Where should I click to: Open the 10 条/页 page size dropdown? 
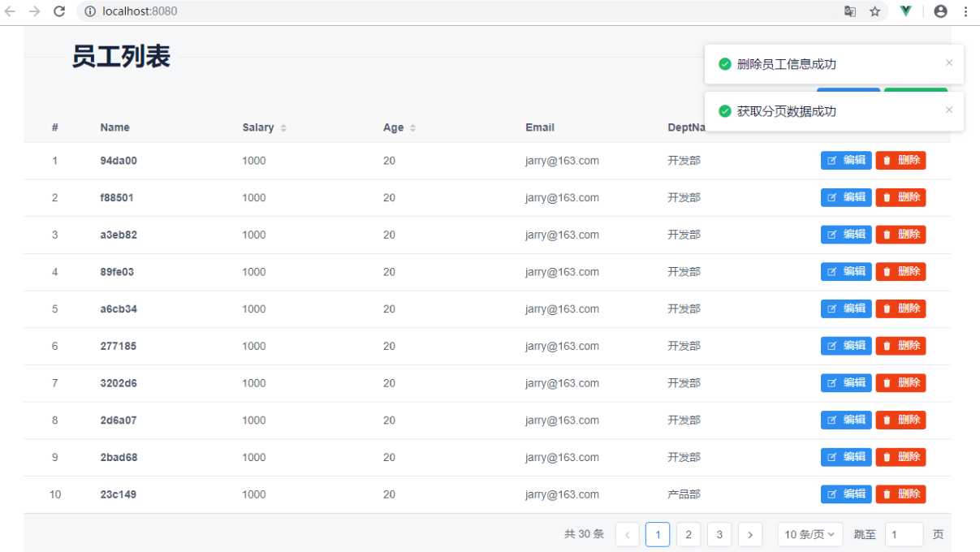[x=810, y=534]
